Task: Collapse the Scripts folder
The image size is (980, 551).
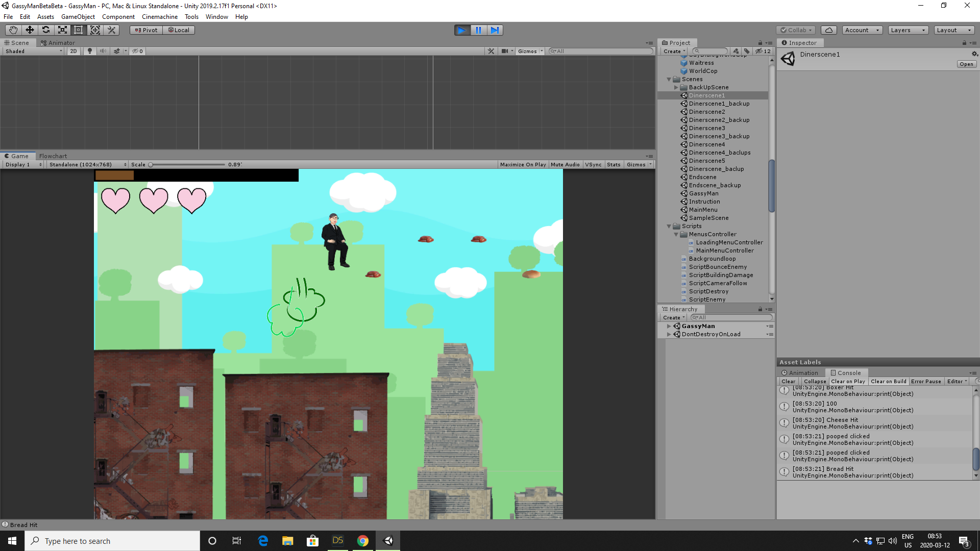Action: click(669, 227)
